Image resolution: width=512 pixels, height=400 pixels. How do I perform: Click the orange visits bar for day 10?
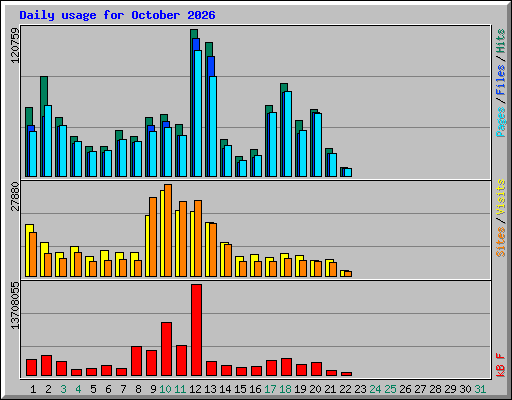tap(168, 230)
